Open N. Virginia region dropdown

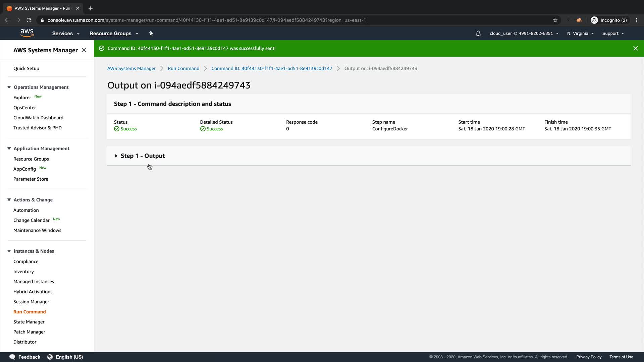click(580, 34)
